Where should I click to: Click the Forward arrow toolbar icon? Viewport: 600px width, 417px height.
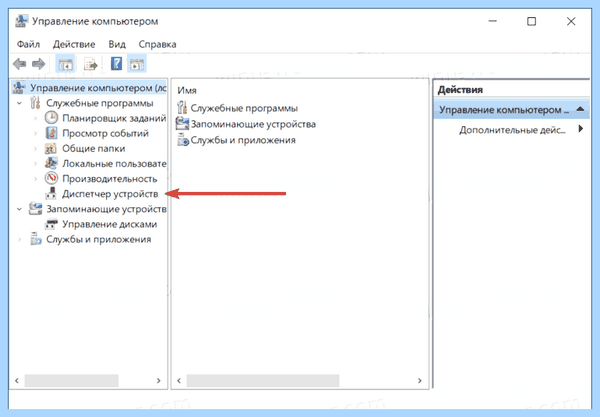point(38,64)
